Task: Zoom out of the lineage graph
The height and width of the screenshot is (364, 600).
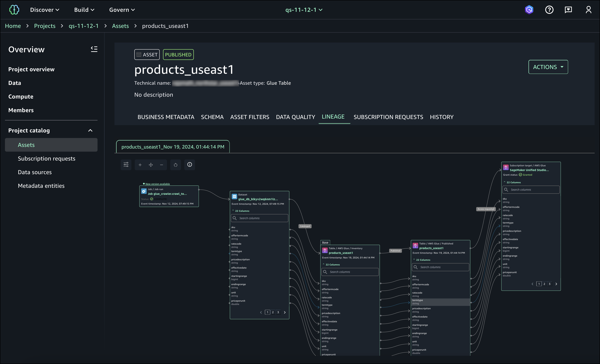Action: click(x=161, y=165)
